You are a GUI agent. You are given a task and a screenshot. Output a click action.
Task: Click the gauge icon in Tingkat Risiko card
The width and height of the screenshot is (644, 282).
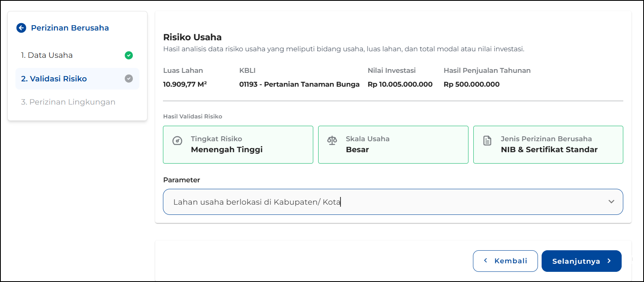[x=178, y=141]
